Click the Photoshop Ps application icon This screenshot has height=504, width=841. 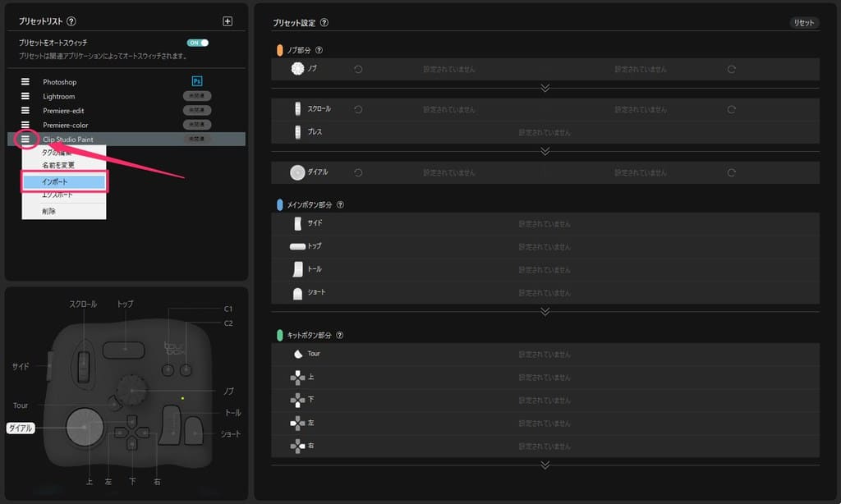point(196,81)
